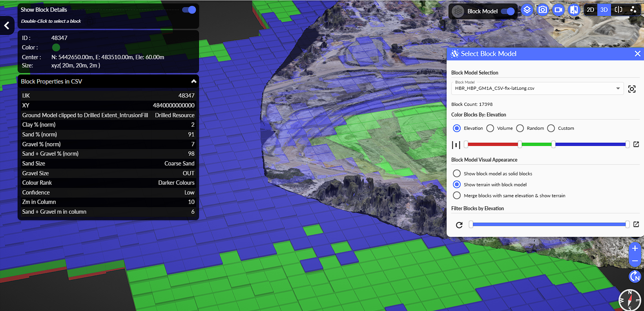Switch to 3D view mode
Screen dimensions: 644x311
[x=604, y=10]
